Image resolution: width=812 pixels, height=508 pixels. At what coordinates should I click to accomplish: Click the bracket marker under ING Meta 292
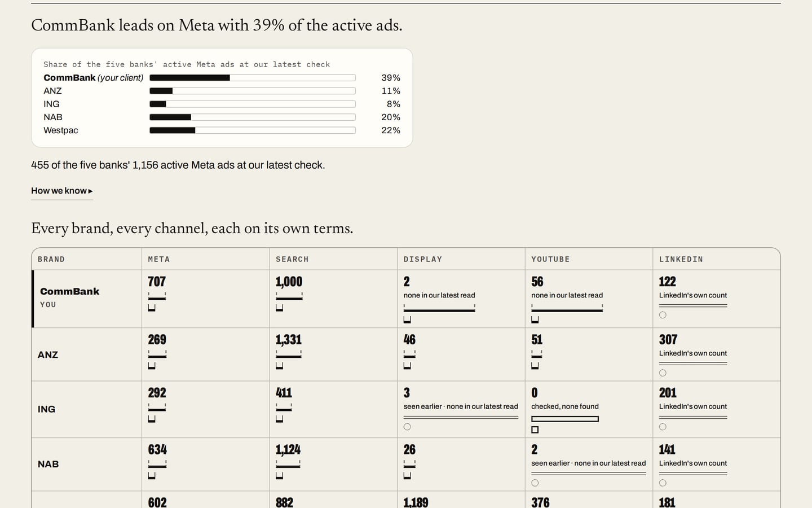click(152, 419)
